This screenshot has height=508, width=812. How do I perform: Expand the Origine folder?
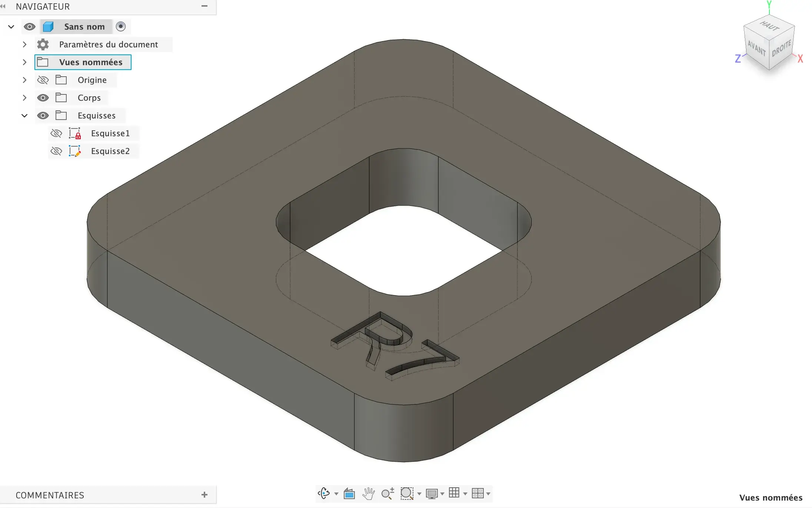point(24,80)
